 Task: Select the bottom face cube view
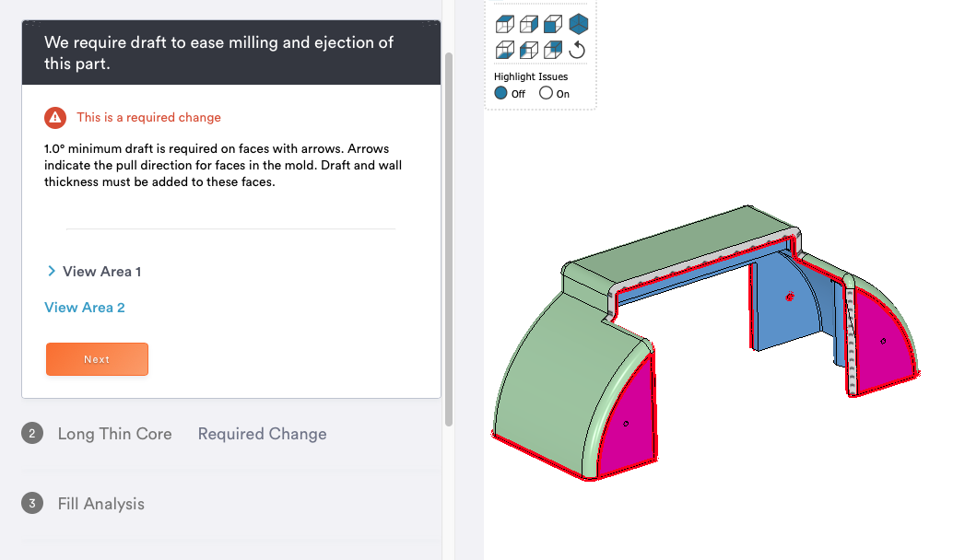505,49
